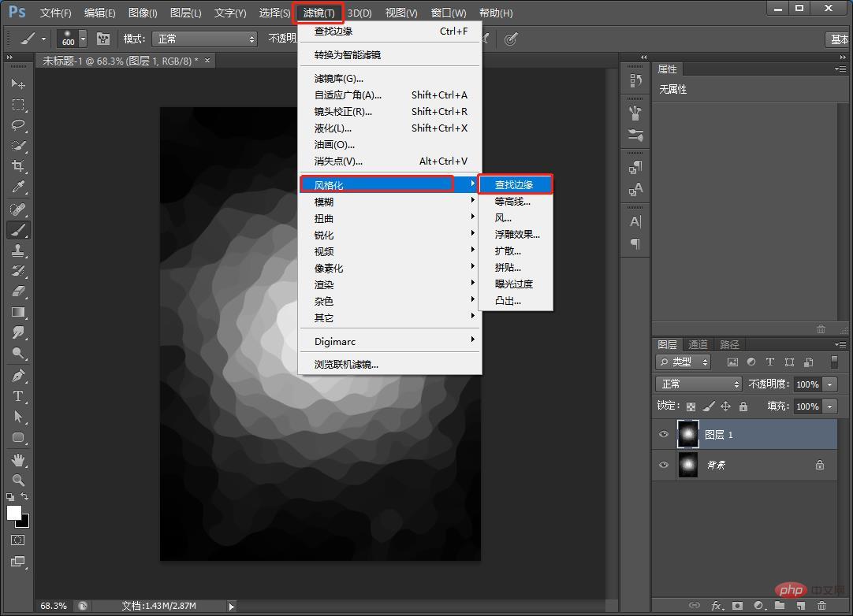The image size is (853, 616).
Task: Select the Clone Stamp tool
Action: 18,250
